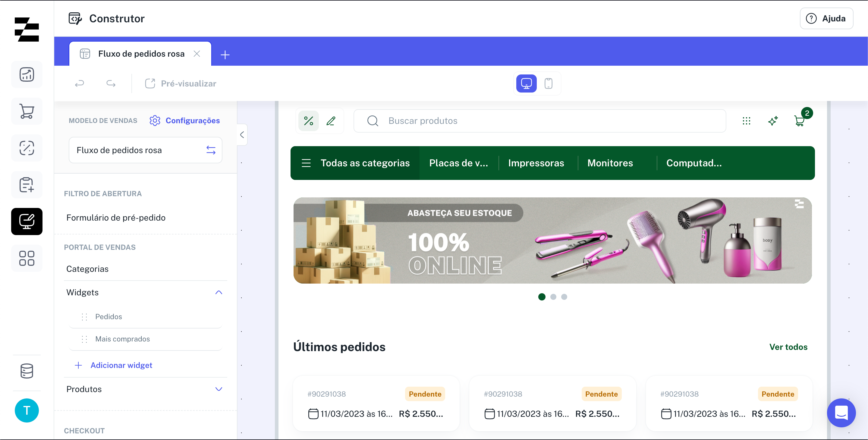
Task: Collapse the Widgets section
Action: click(219, 292)
